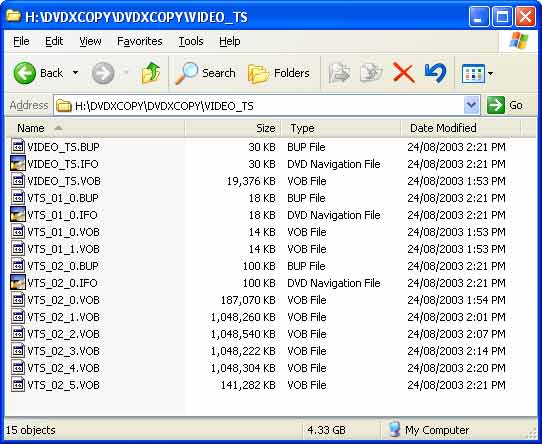Viewport: 542px width, 444px height.
Task: Click the blue Undo arrow icon
Action: click(435, 73)
